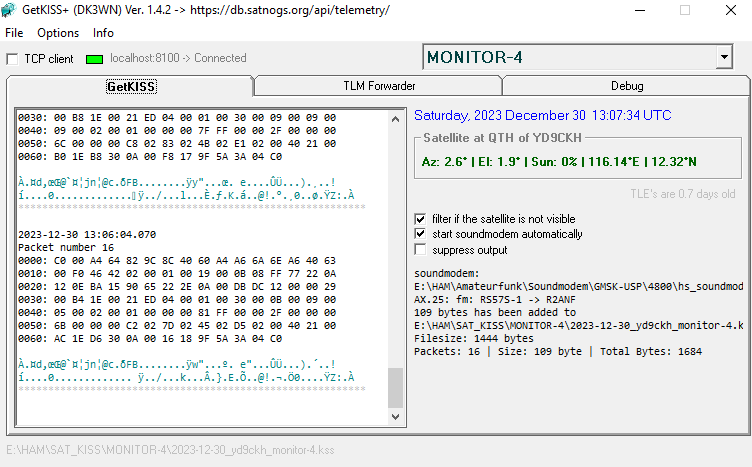Screen dimensions: 752x467
Task: Click 'TLE's are 0.7 days old' text
Action: 682,194
